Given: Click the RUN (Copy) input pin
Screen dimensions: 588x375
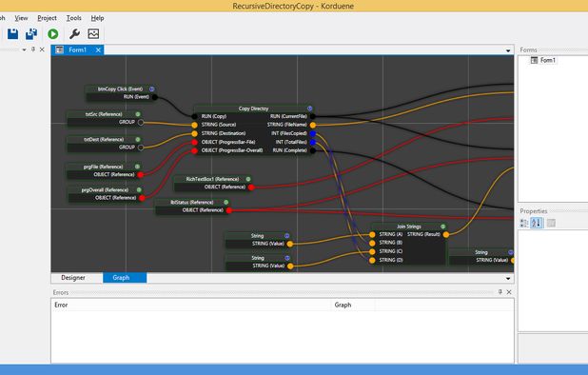Looking at the screenshot, I should [194, 117].
